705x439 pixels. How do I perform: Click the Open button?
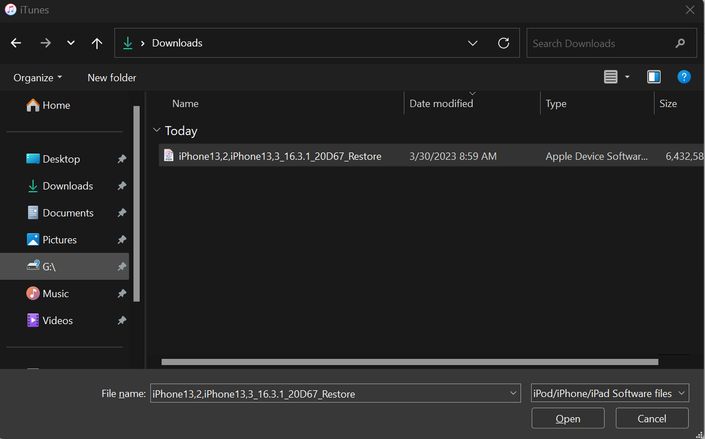568,419
